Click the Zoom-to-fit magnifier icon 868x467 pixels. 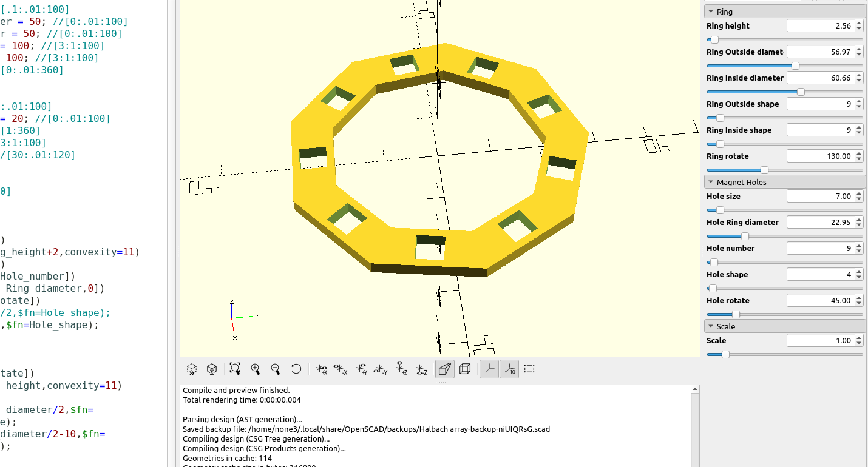[235, 369]
